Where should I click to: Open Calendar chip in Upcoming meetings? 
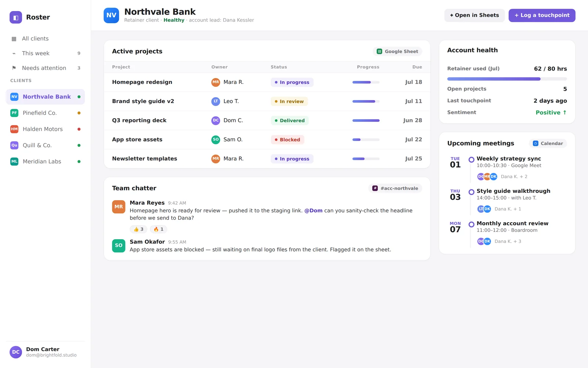coord(548,144)
